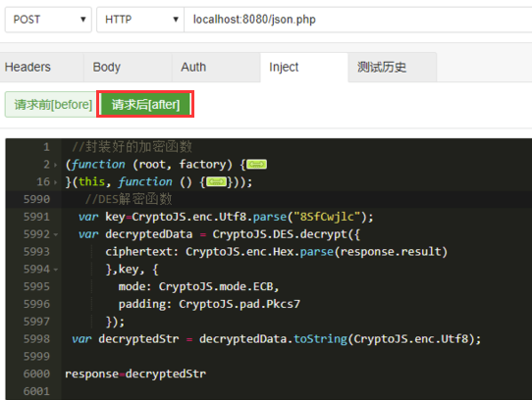Screen dimensions: 532x400
Task: Collapse the code block at line 5994
Action: (x=56, y=270)
